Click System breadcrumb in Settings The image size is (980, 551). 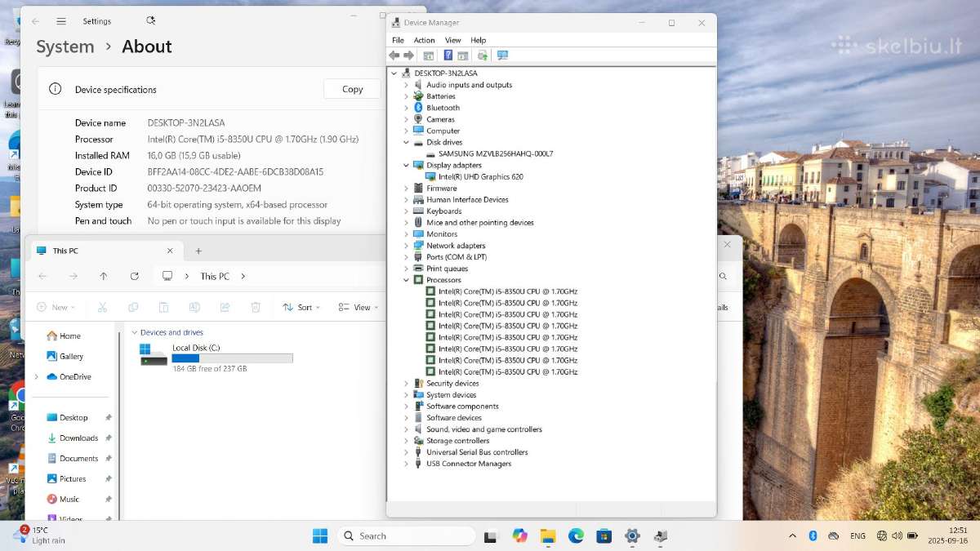click(x=65, y=47)
